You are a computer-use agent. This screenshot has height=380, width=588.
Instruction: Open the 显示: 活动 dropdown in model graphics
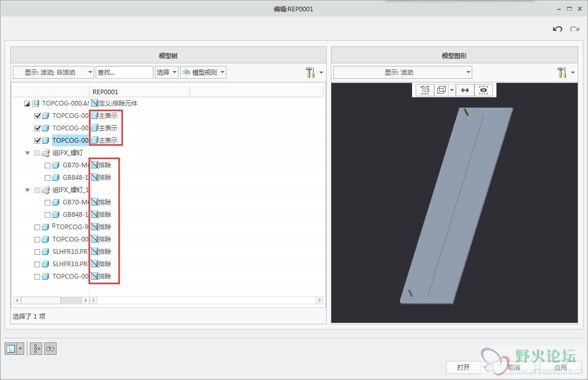[402, 73]
